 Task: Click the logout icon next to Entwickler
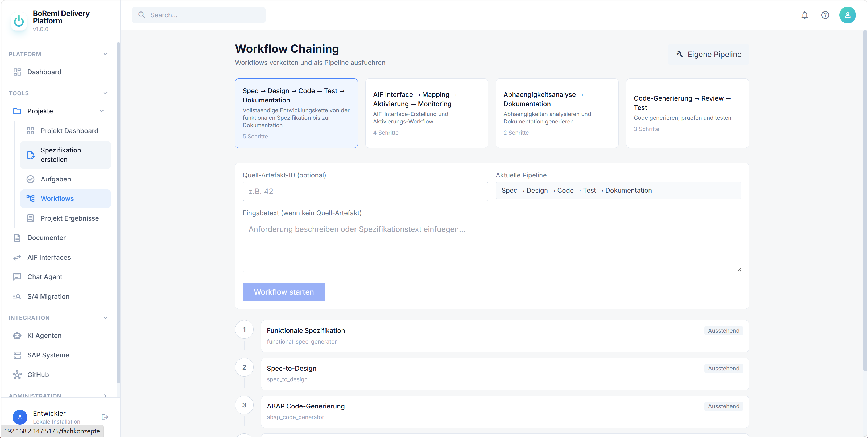105,417
